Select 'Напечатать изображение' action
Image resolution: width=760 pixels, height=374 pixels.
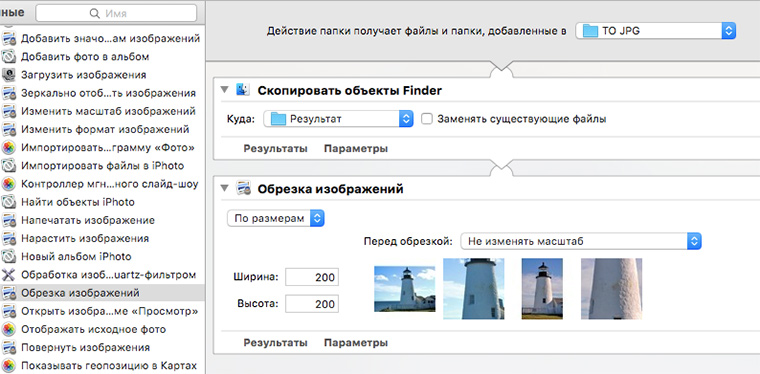[x=88, y=220]
